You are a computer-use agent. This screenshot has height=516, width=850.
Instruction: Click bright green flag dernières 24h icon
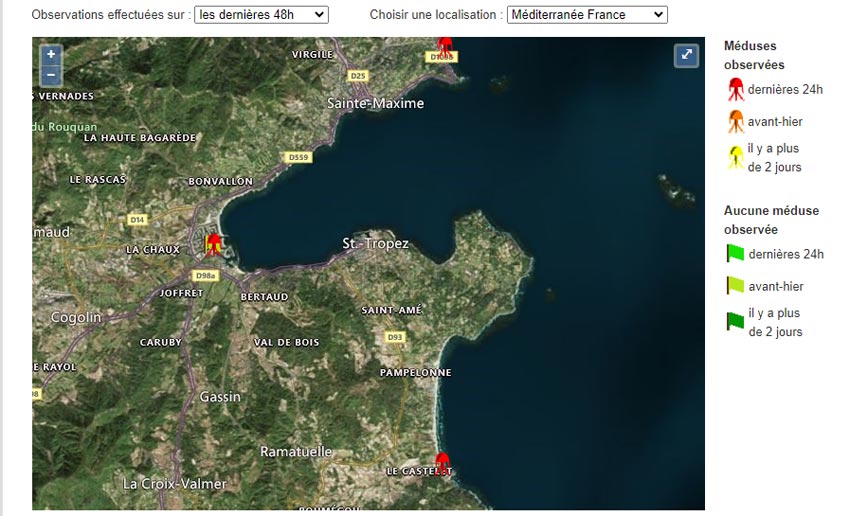tap(736, 254)
